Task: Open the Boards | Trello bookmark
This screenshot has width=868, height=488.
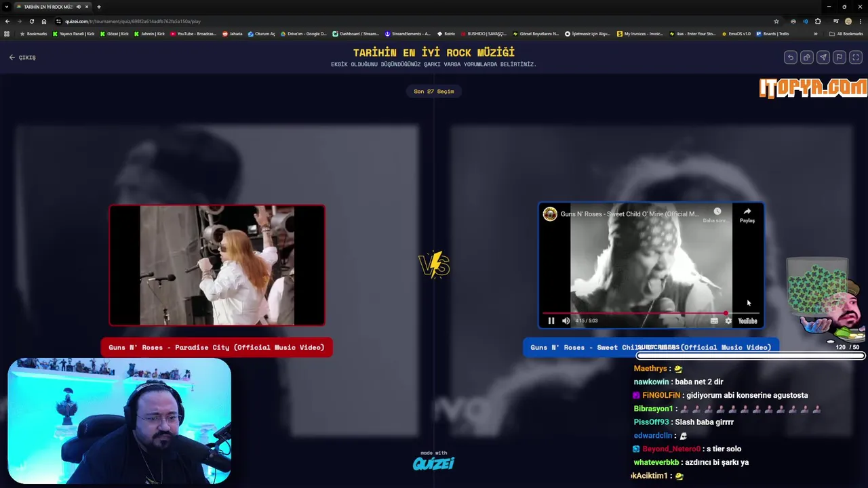Action: click(773, 34)
